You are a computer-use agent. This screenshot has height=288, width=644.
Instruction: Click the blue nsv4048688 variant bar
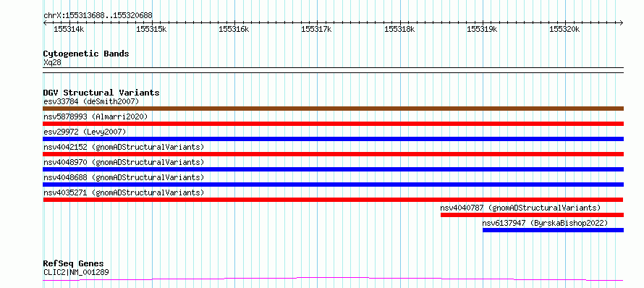point(333,185)
